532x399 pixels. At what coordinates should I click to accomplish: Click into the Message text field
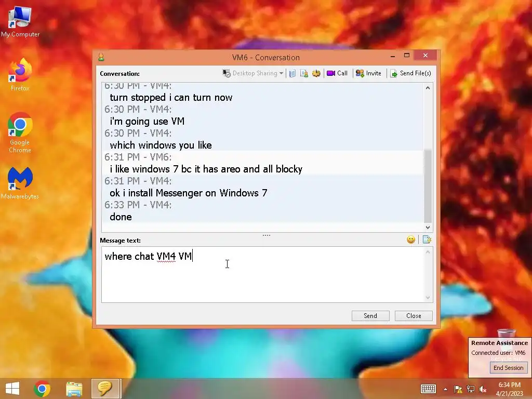pos(263,274)
